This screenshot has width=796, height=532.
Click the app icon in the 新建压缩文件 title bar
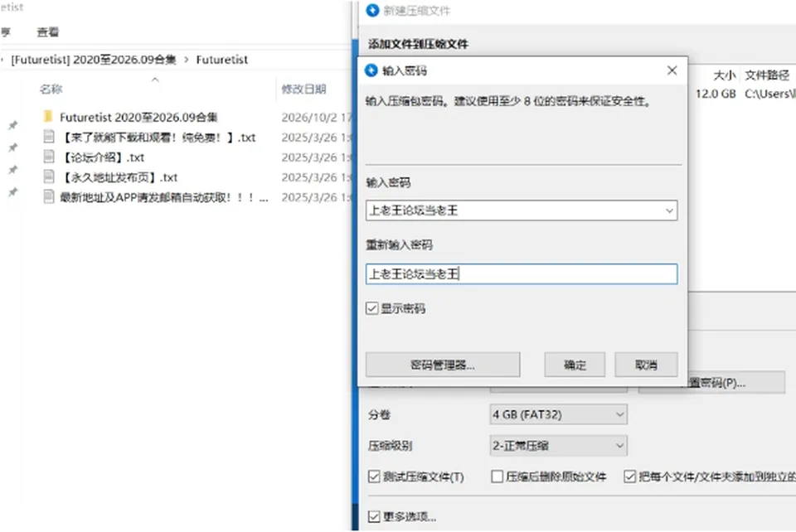click(372, 11)
